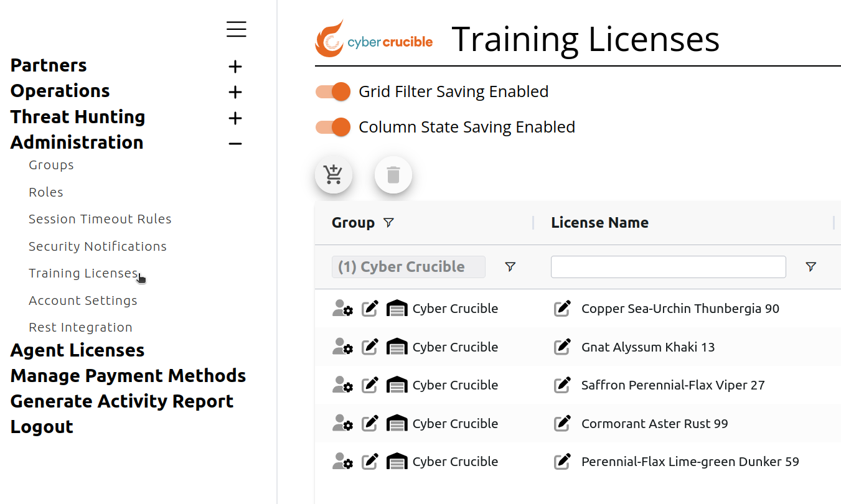This screenshot has width=841, height=504.
Task: Click the Operations heading
Action: 60,91
